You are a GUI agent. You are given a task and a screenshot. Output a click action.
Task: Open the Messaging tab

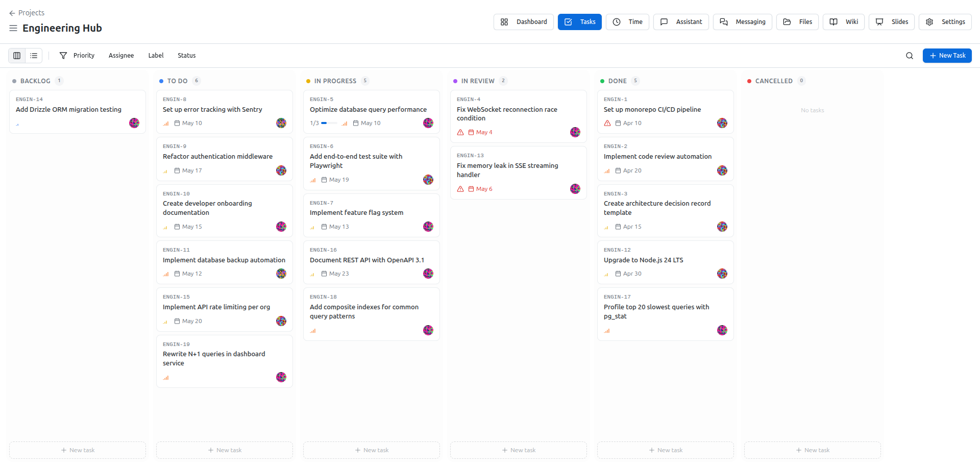click(x=742, y=22)
